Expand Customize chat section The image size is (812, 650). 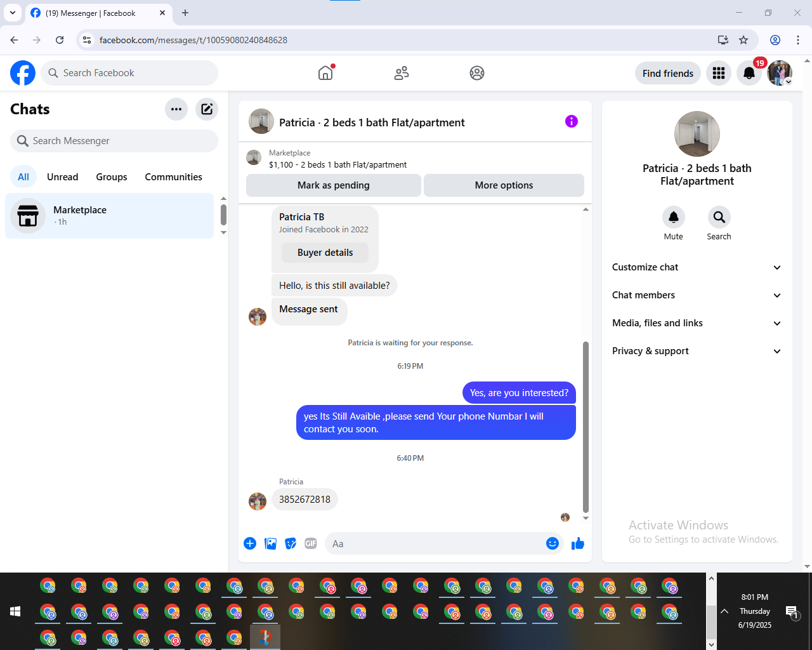pyautogui.click(x=697, y=267)
